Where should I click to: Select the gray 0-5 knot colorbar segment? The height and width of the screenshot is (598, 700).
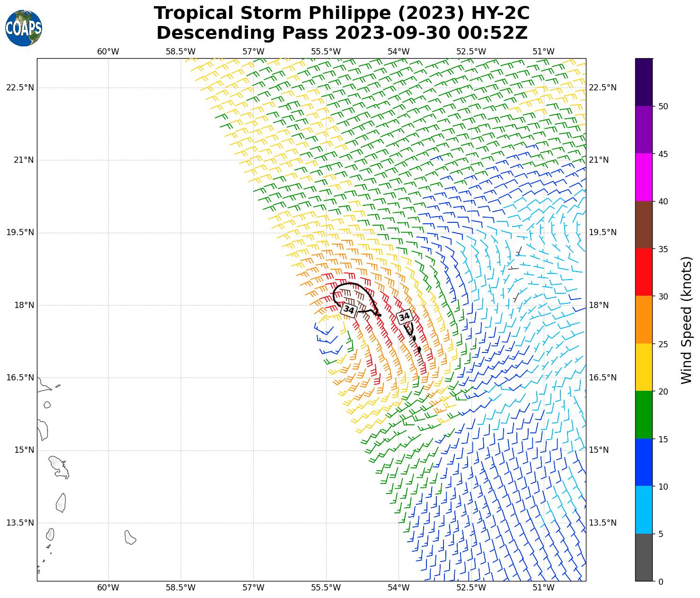coord(644,557)
